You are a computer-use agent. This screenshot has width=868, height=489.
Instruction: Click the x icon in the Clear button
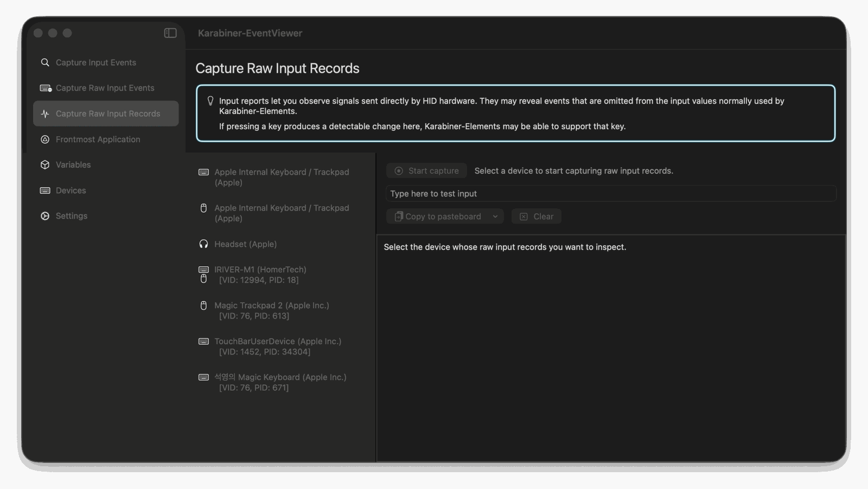tap(524, 217)
